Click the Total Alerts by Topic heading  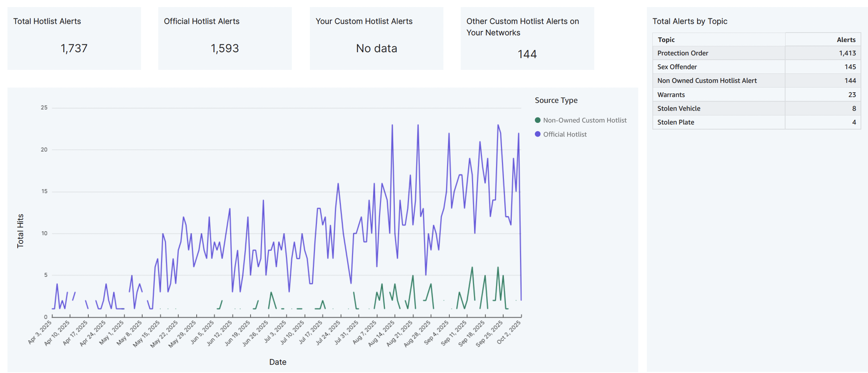coord(690,21)
